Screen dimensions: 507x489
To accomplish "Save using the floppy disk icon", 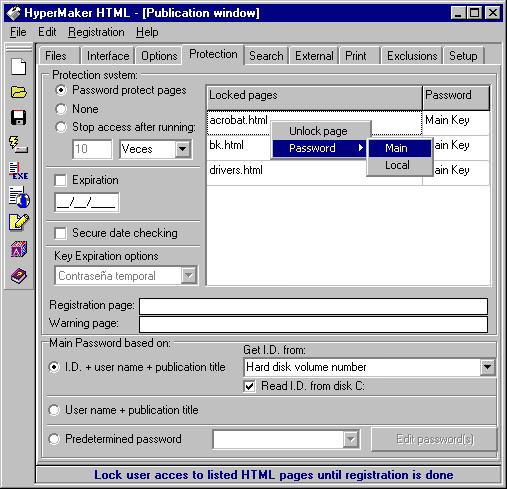I will (x=19, y=117).
